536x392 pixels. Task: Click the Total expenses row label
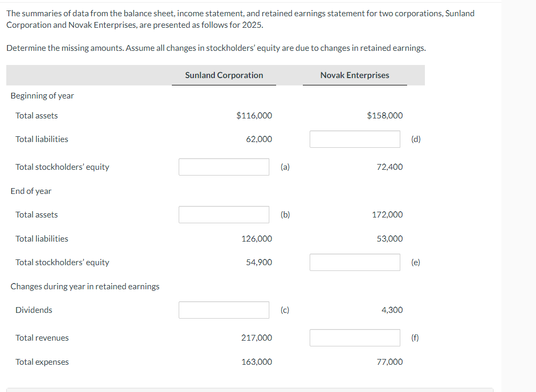pos(42,362)
